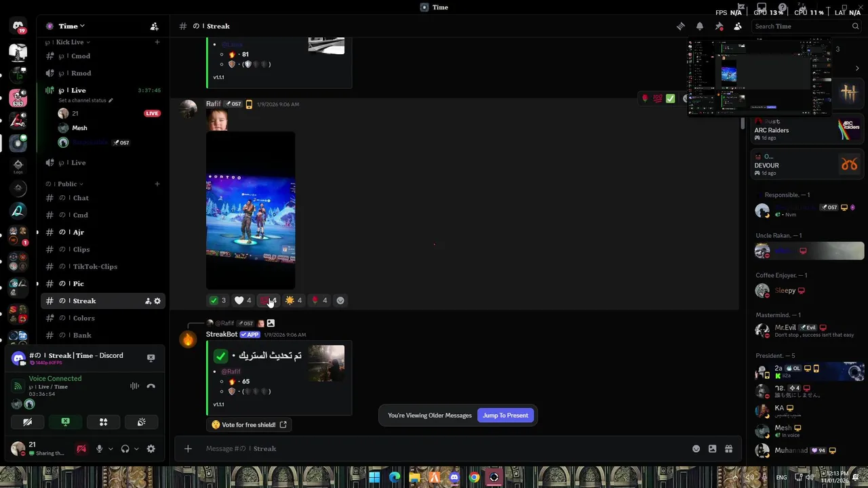Screen dimensions: 868x488
Task: Open the emoji picker in message bar
Action: click(x=696, y=449)
